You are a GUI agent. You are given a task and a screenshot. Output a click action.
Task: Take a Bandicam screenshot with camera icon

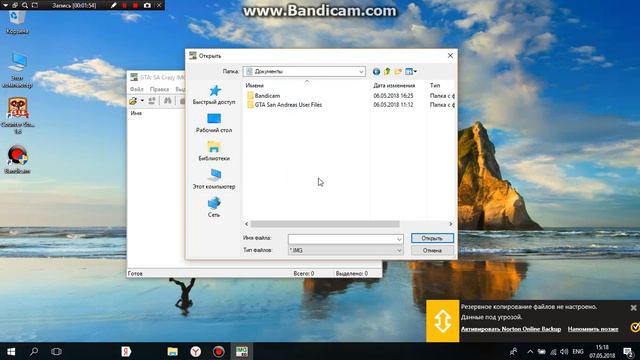click(x=147, y=5)
